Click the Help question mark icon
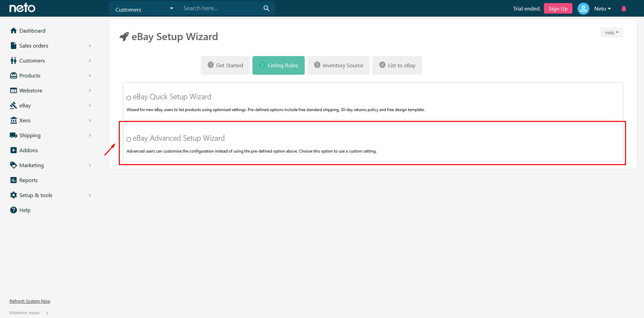644x318 pixels. (14, 210)
